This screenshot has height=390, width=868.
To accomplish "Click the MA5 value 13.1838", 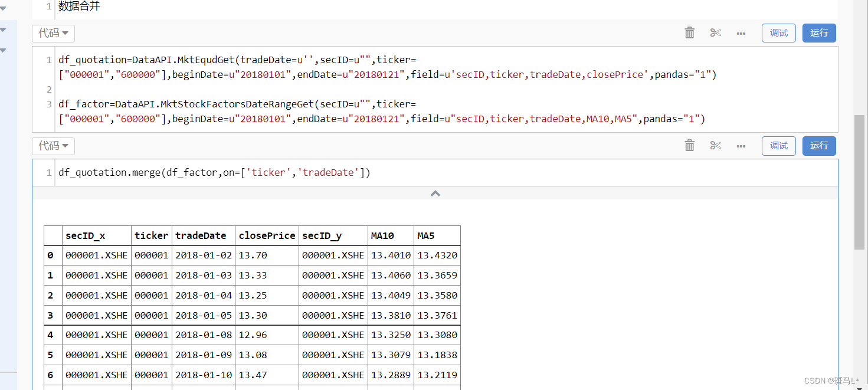I will point(437,355).
